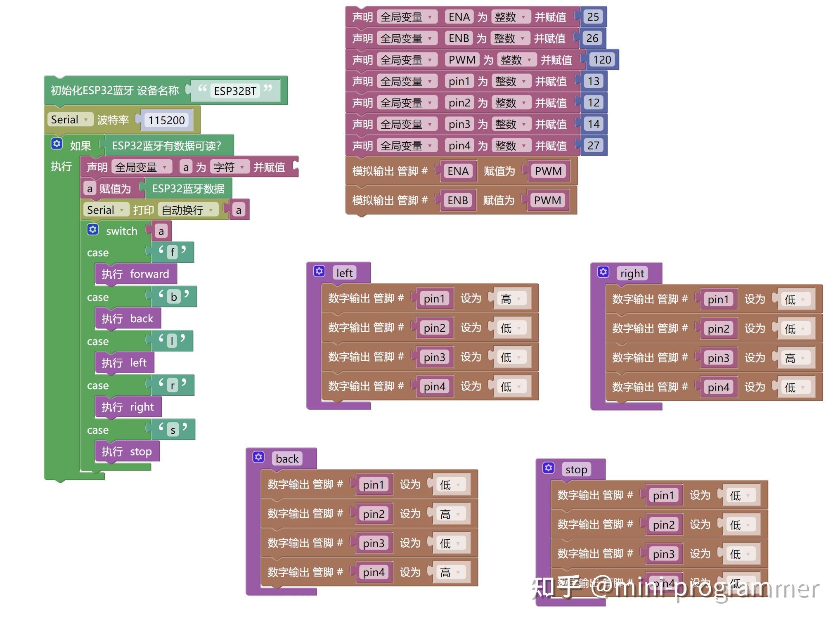
Task: Open 整数 type dropdown in PWM declaration
Action: coord(517,60)
